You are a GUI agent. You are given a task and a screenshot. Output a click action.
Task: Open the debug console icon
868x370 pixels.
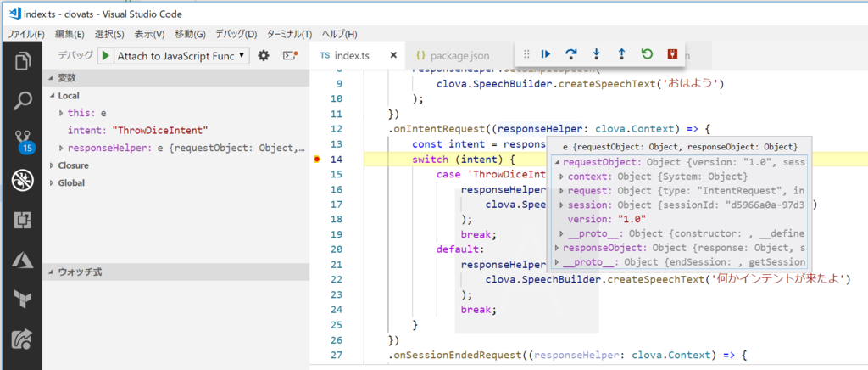coord(291,55)
